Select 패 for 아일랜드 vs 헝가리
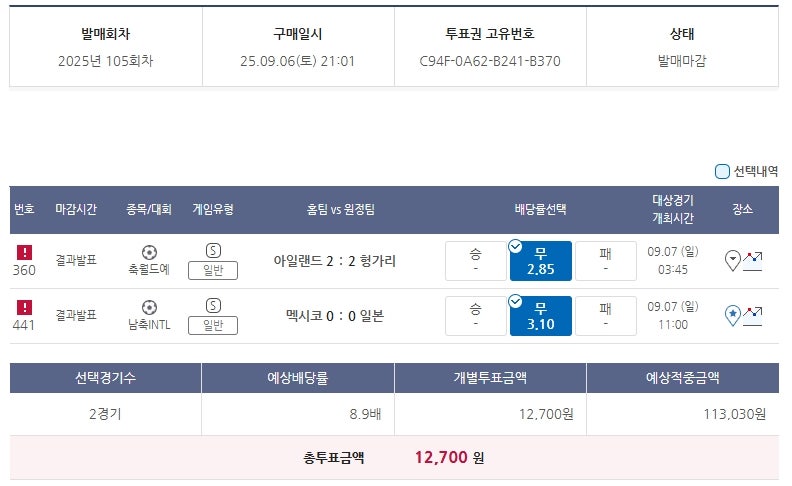This screenshot has height=486, width=792. coord(605,261)
